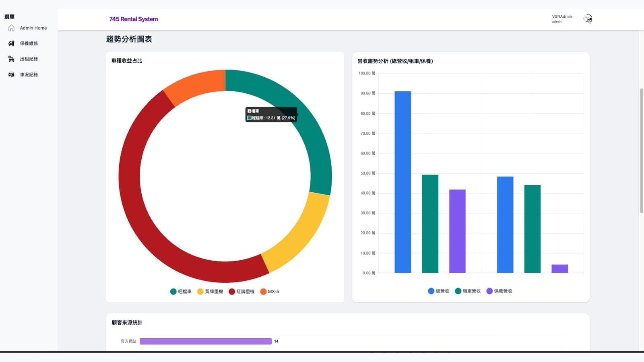Click the VSNAdmin username text

click(562, 16)
